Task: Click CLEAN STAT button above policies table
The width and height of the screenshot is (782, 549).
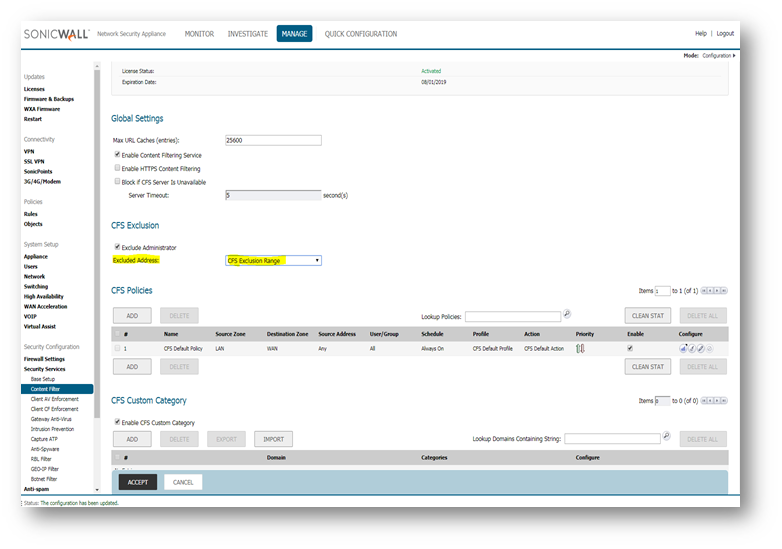Action: 648,316
